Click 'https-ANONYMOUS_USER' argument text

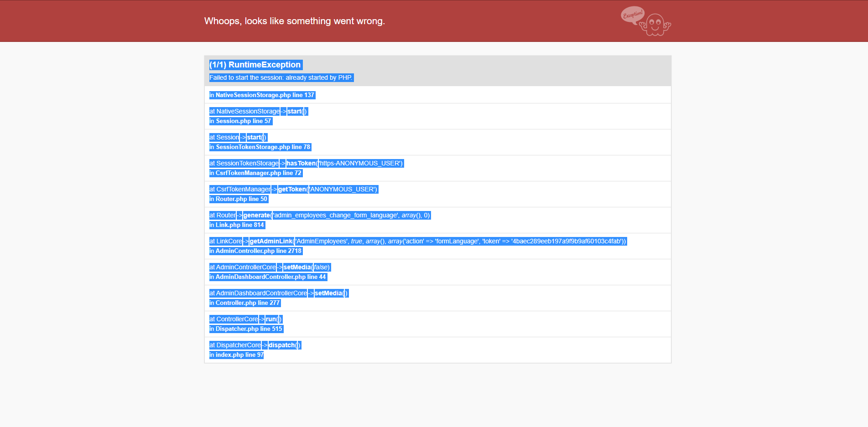point(360,163)
